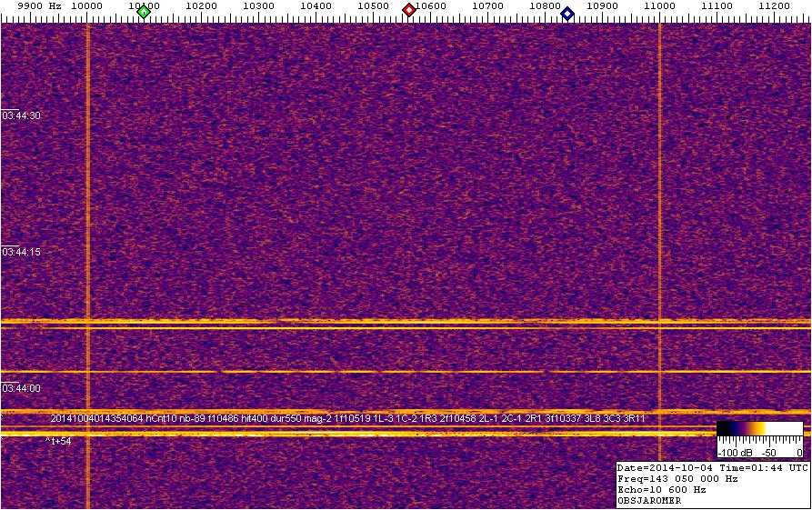Click the red diamond frequency marker

coord(409,10)
